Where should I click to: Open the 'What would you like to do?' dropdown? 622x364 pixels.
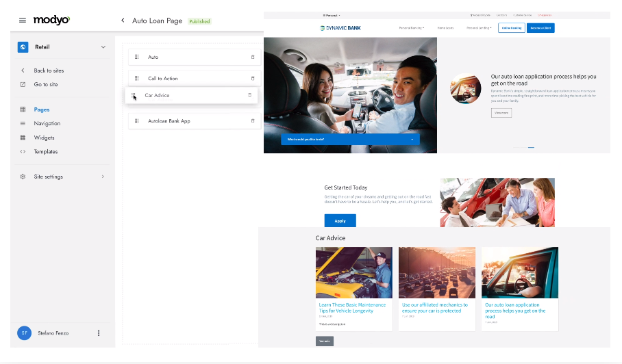point(350,139)
